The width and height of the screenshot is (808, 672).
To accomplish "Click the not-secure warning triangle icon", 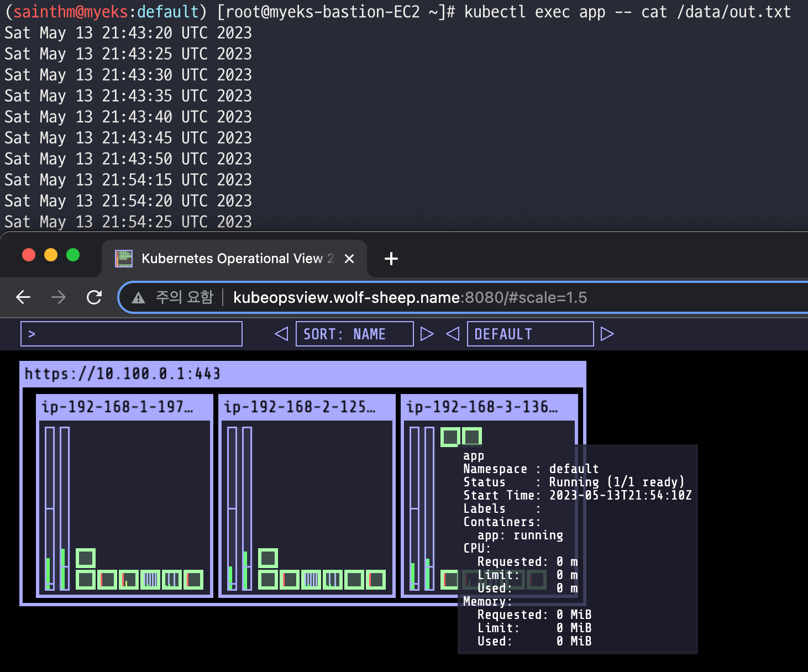I will pyautogui.click(x=138, y=298).
